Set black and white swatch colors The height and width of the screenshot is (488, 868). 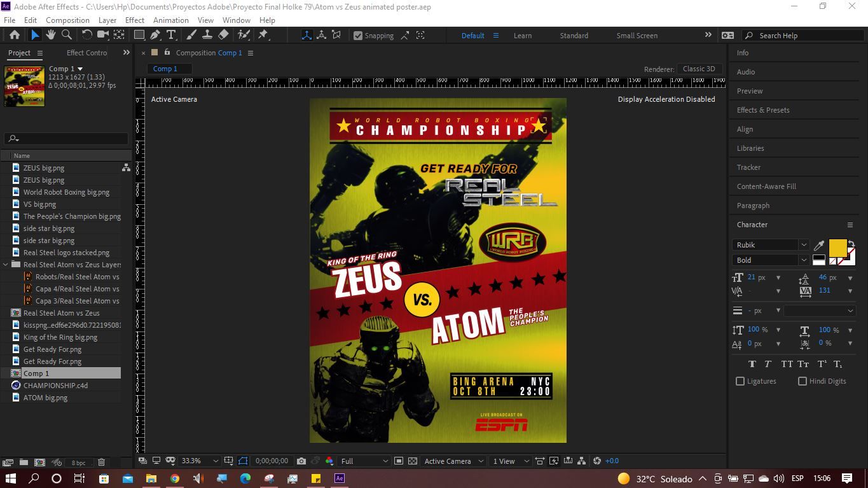[x=819, y=260]
